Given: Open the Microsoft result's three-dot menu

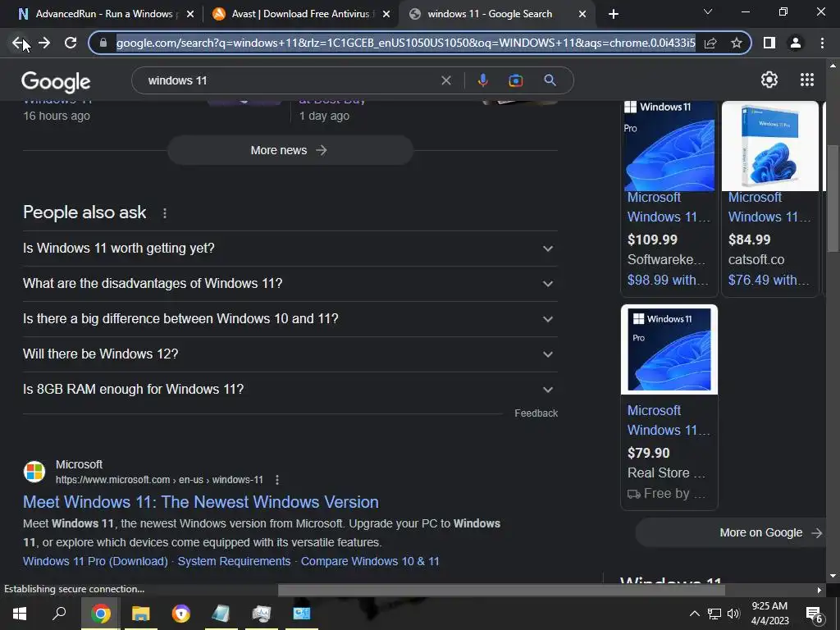Looking at the screenshot, I should (x=277, y=480).
